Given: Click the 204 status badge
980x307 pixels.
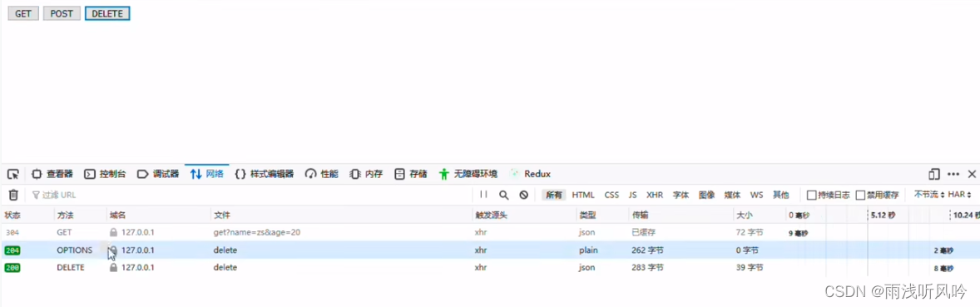Looking at the screenshot, I should click(12, 250).
